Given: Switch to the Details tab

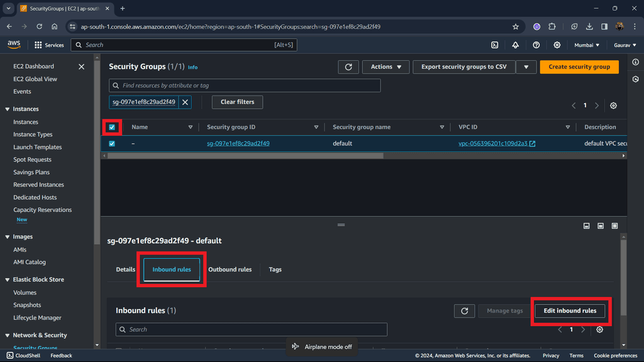Looking at the screenshot, I should point(125,270).
